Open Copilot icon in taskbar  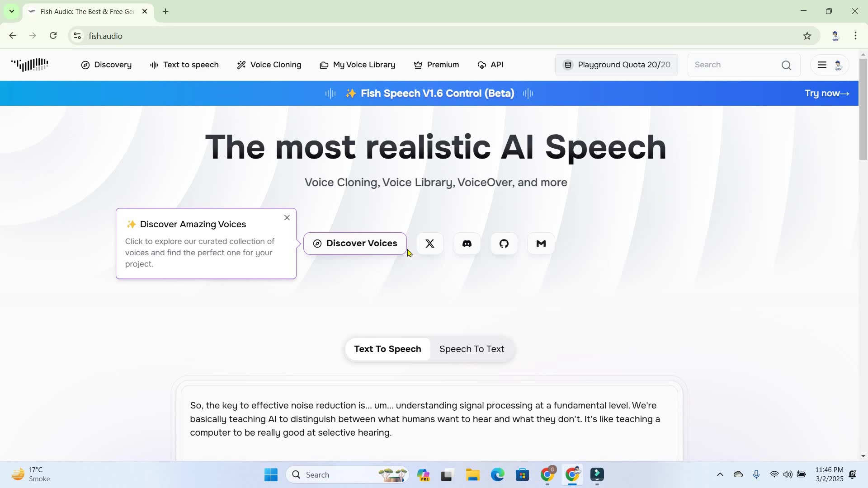coord(423,475)
